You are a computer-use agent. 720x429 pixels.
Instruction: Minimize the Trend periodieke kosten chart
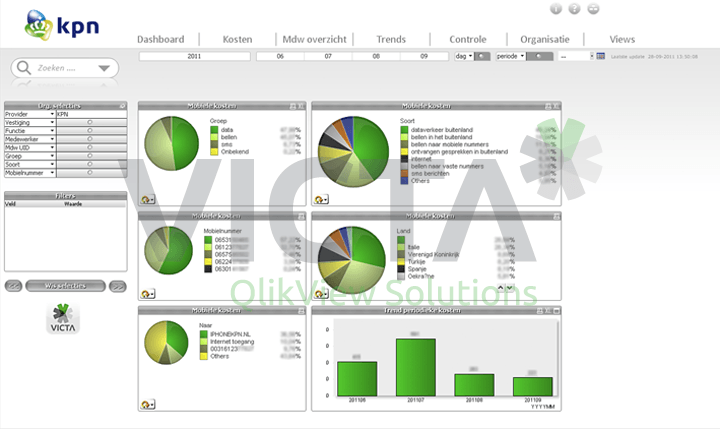pos(557,311)
